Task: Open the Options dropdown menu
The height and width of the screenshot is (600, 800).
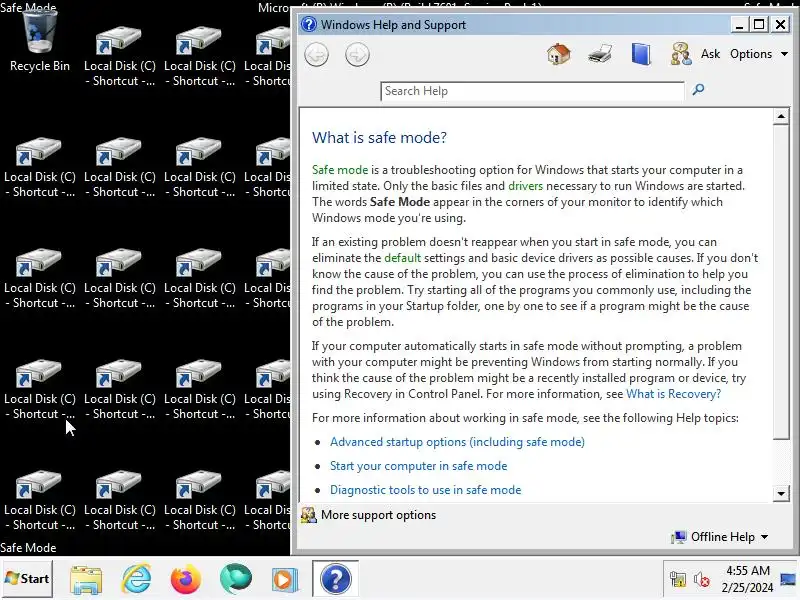Action: pyautogui.click(x=759, y=54)
